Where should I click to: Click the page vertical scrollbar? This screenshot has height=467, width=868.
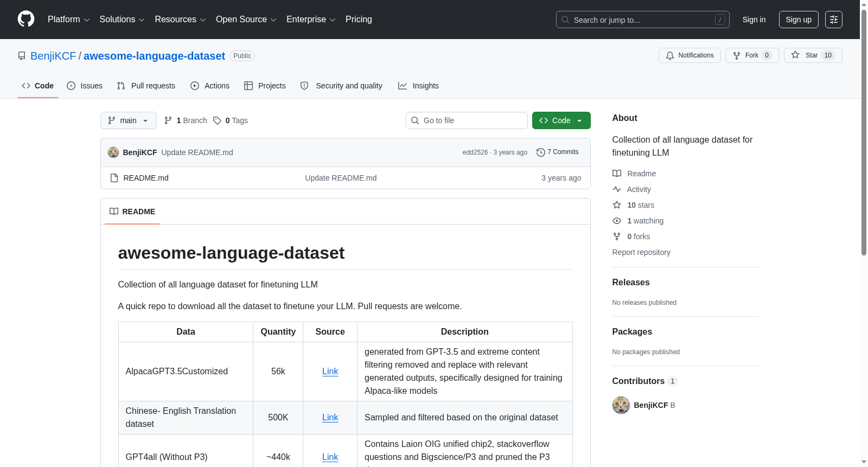[864, 133]
